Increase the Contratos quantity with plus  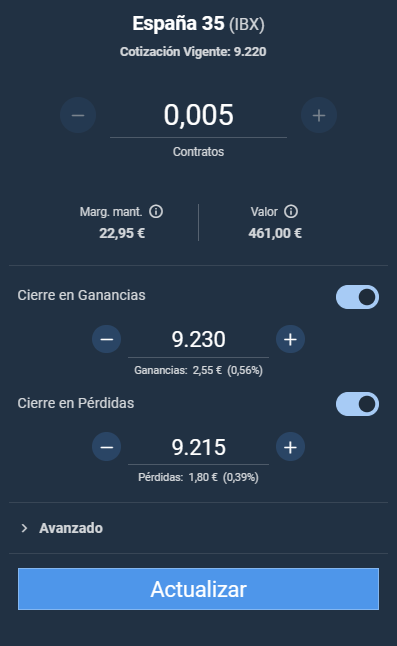[x=319, y=115]
